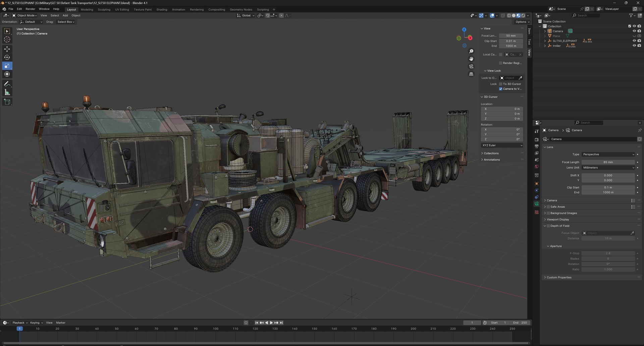Enable the Render Region checkbox
Viewport: 644px width, 346px height.
(501, 63)
